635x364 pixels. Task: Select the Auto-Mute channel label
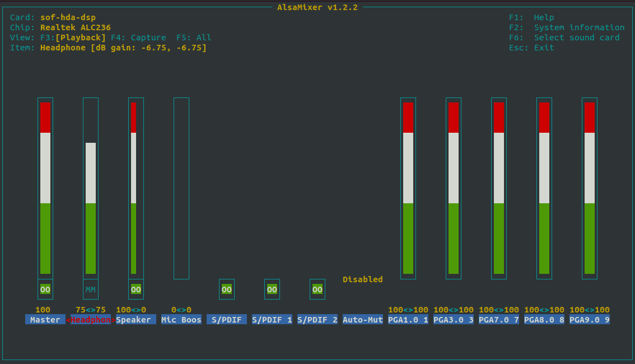tap(363, 319)
